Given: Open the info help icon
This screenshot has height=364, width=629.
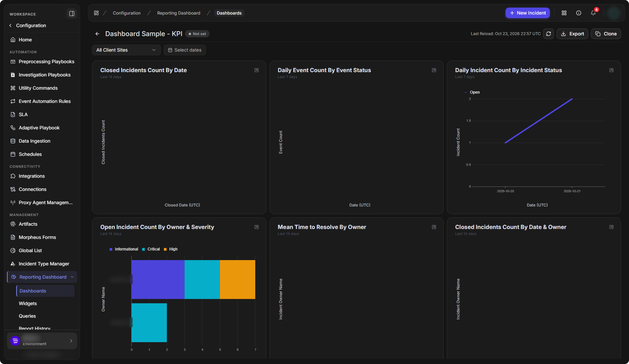Looking at the screenshot, I should 579,13.
